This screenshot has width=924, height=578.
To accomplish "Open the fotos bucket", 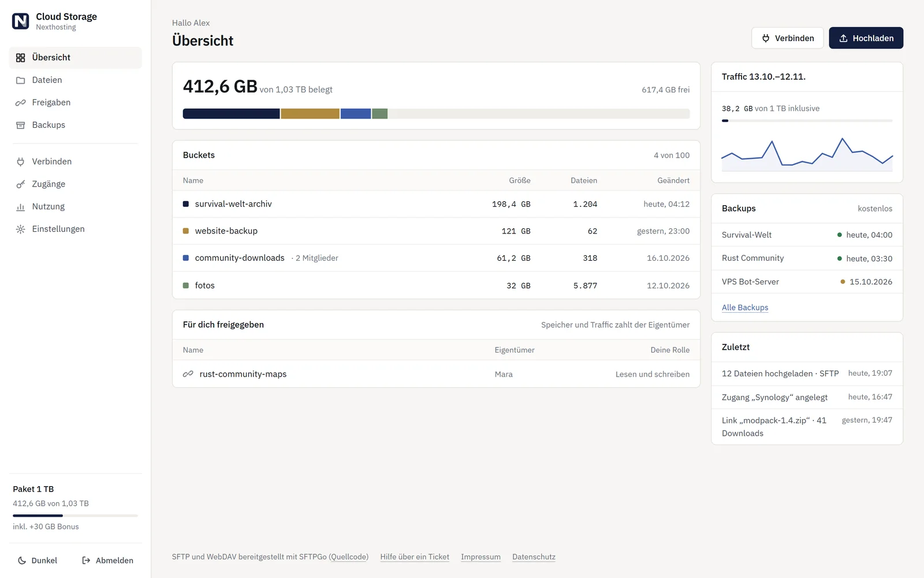I will 436,286.
